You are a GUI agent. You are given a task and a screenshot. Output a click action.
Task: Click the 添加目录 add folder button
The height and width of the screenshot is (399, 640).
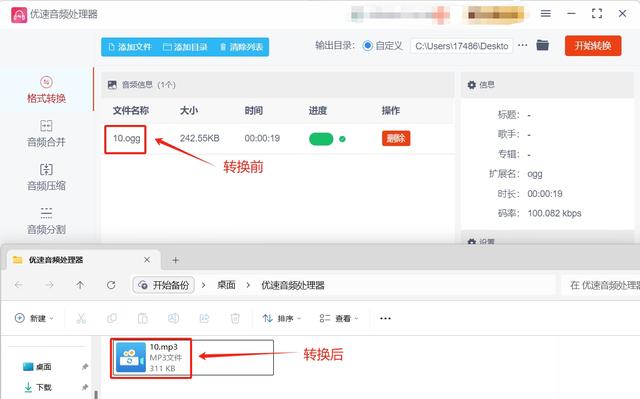click(185, 47)
